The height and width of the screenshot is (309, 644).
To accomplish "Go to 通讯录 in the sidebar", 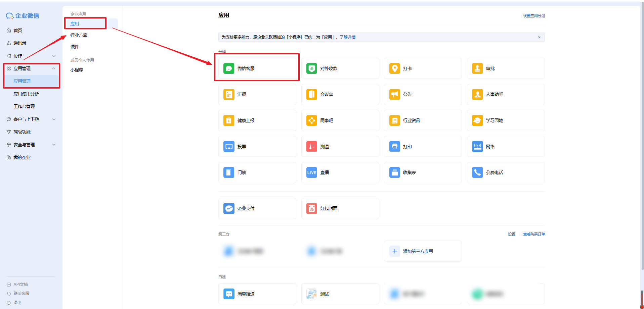I will click(x=20, y=43).
